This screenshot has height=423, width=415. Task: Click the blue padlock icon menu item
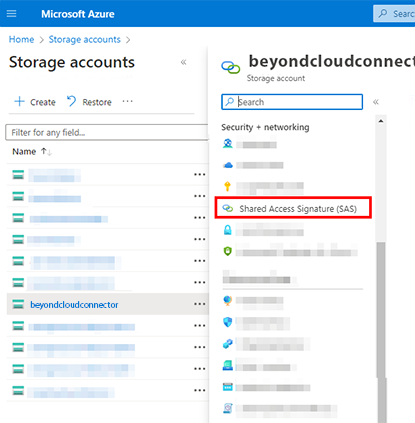228,230
